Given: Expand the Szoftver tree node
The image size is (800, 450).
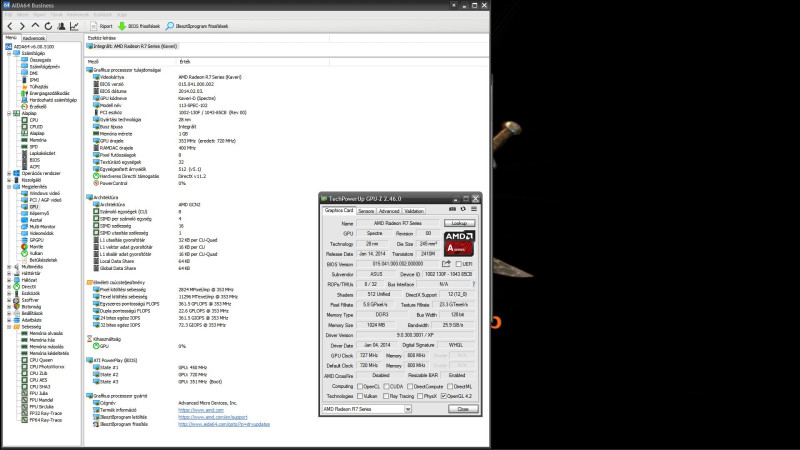Looking at the screenshot, I should point(9,300).
